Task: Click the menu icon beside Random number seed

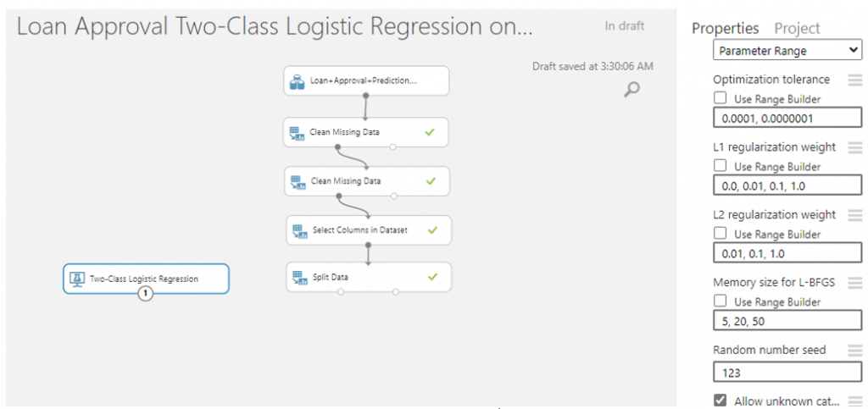Action: click(855, 351)
